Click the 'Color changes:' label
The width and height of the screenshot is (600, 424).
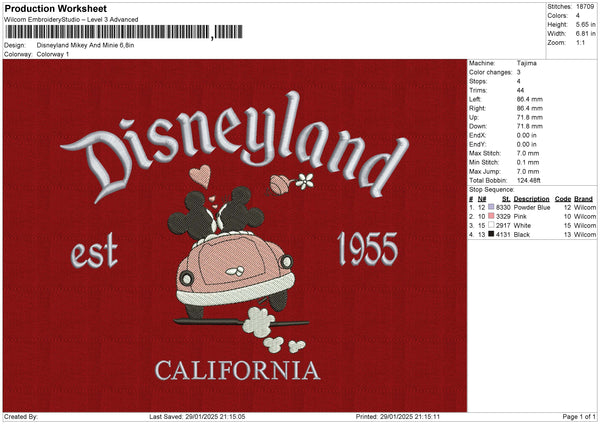491,72
